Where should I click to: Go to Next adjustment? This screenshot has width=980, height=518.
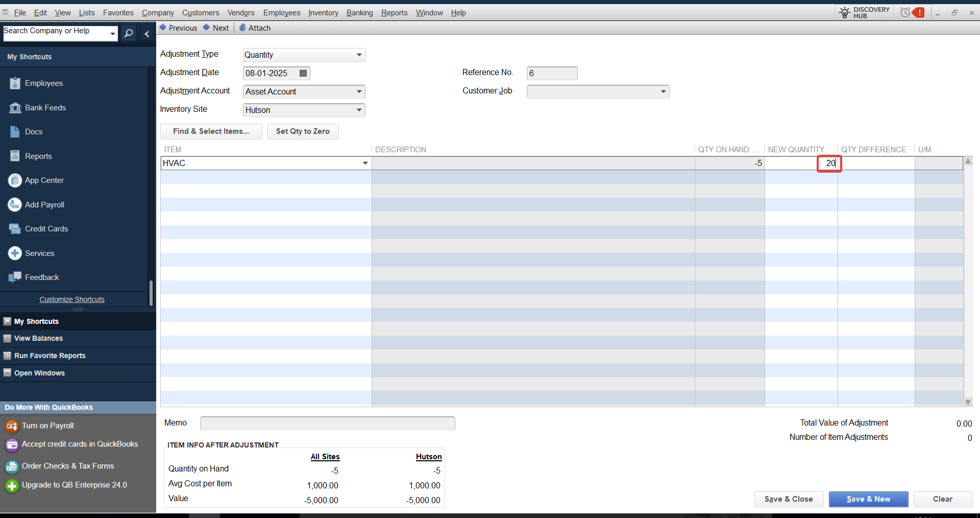point(216,28)
